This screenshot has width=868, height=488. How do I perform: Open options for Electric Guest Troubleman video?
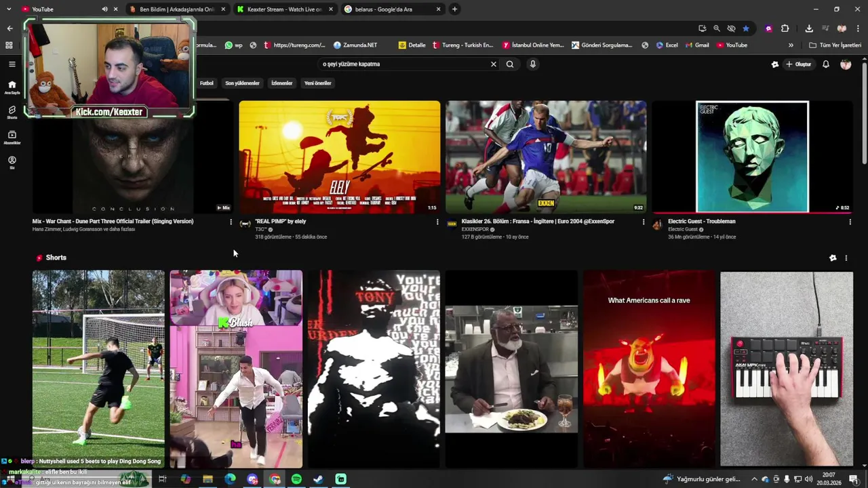(x=850, y=222)
